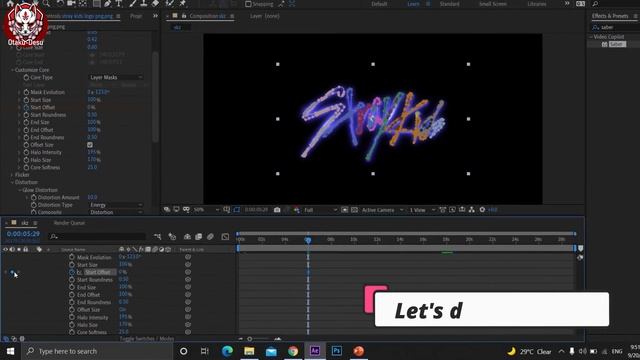The width and height of the screenshot is (640, 360).
Task: Click the timeline layer search field
Action: (97, 237)
